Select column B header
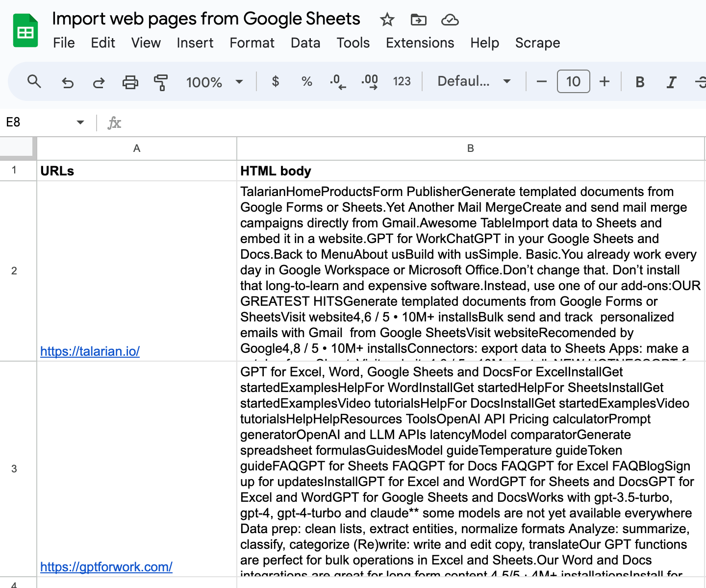Image resolution: width=706 pixels, height=588 pixels. pos(471,148)
